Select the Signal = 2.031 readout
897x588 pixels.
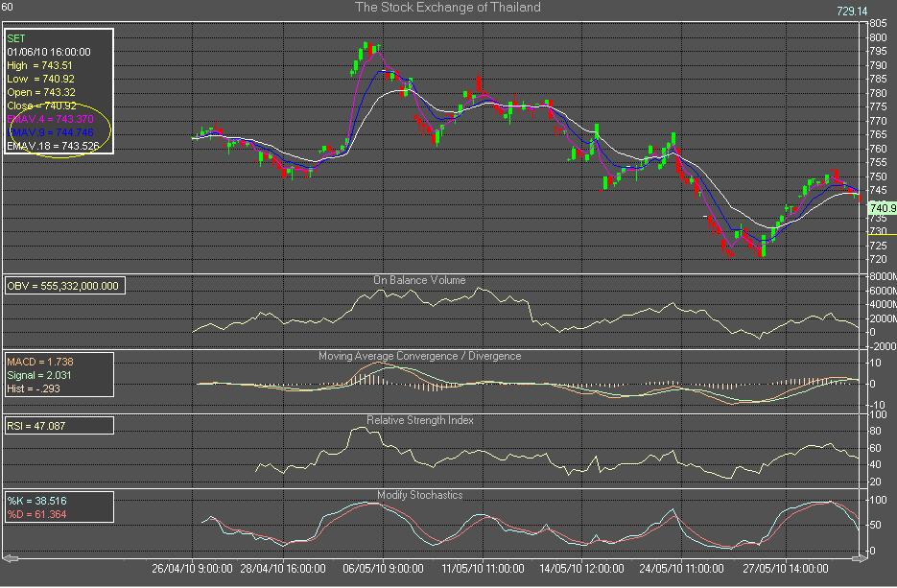point(39,375)
